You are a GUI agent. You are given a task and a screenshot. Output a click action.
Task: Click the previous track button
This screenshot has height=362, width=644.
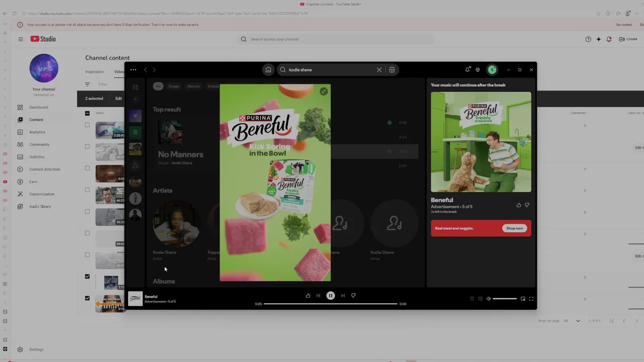(318, 296)
